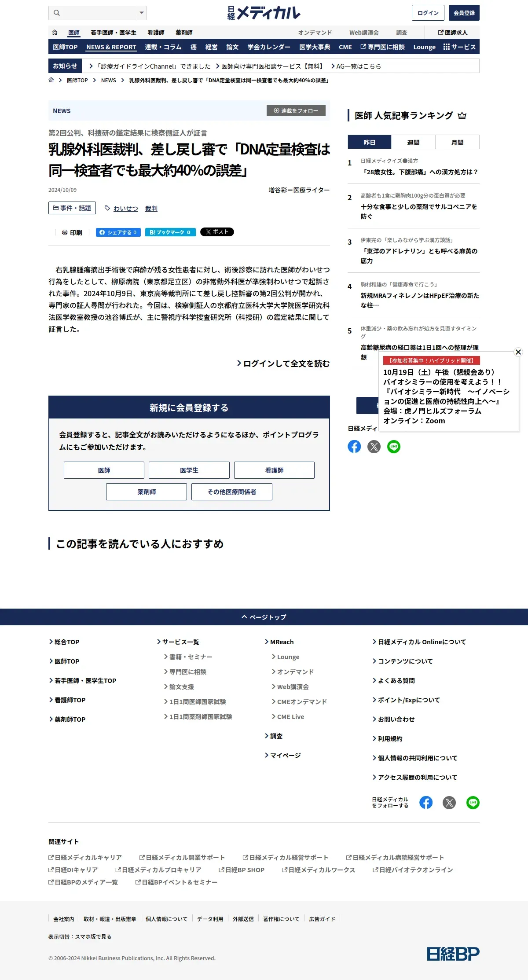Register as 看護師 in the signup box
The image size is (528, 980).
click(274, 470)
